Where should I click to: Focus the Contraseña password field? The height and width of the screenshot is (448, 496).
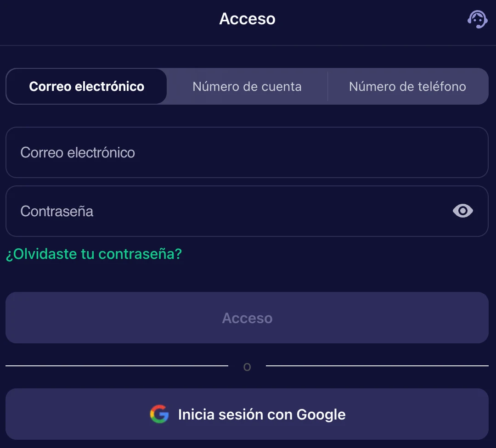(184, 211)
